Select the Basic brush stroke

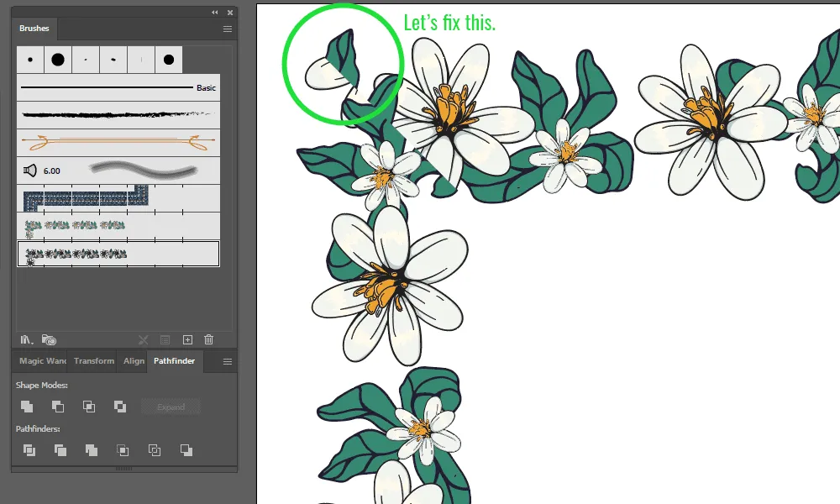coord(118,87)
